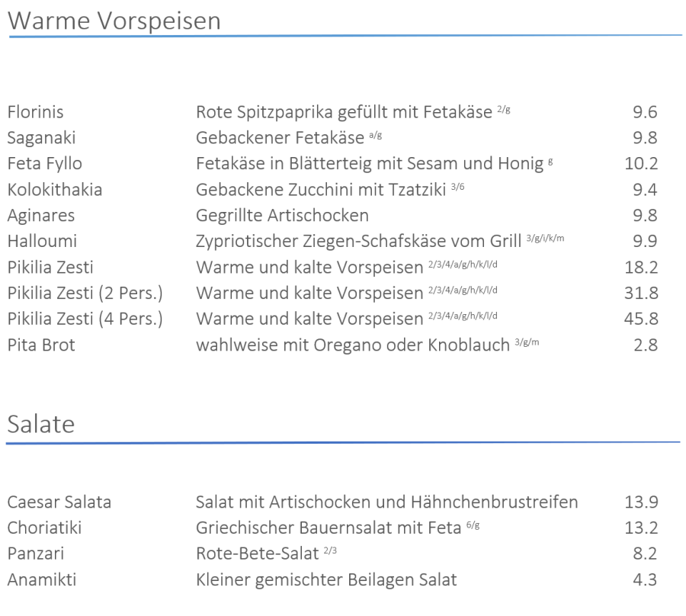This screenshot has width=686, height=616.
Task: Click the Saganaki dish name
Action: [x=41, y=138]
